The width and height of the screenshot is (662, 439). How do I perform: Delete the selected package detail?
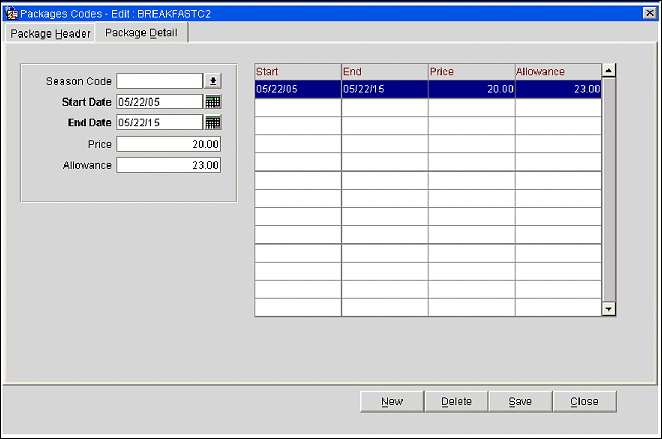(456, 401)
